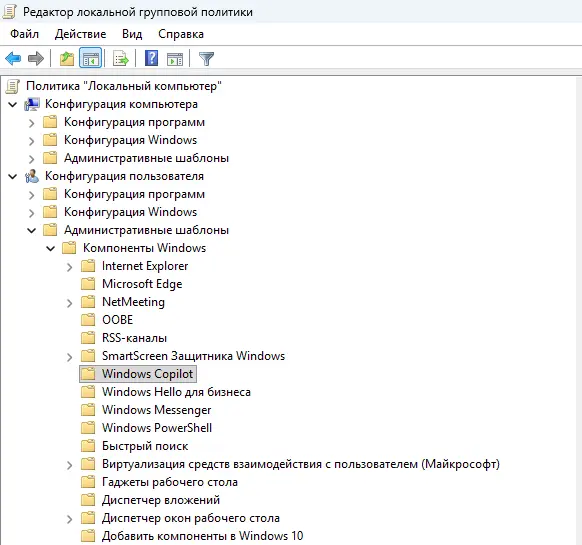Click the Export list toolbar icon
Screen dimensions: 582x545
[x=121, y=58]
